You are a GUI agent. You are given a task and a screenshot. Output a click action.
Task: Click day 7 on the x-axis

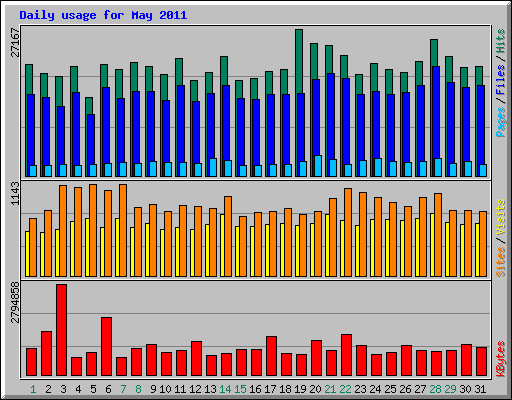pyautogui.click(x=123, y=389)
